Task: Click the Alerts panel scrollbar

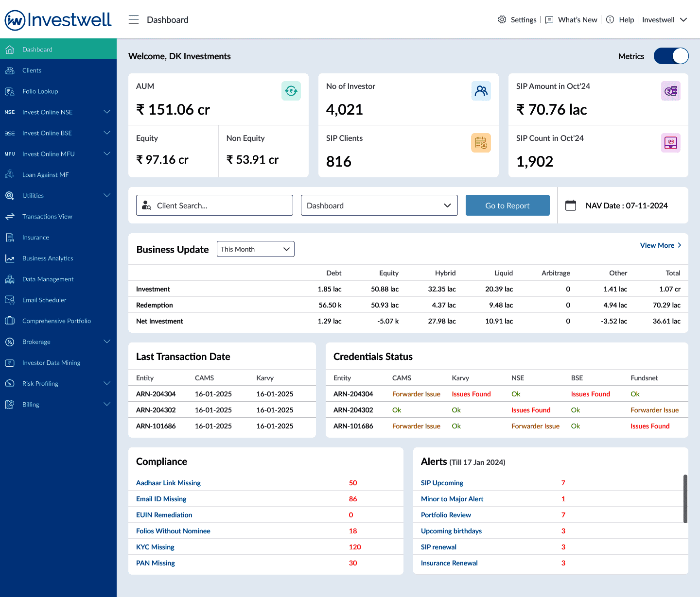Action: pos(685,499)
